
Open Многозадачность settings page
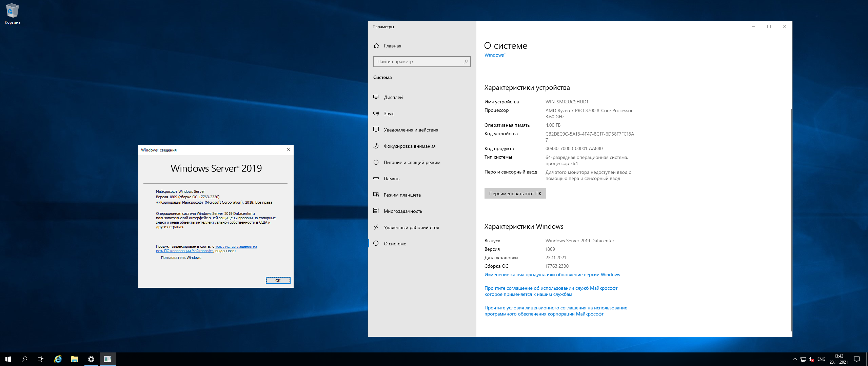[422, 211]
